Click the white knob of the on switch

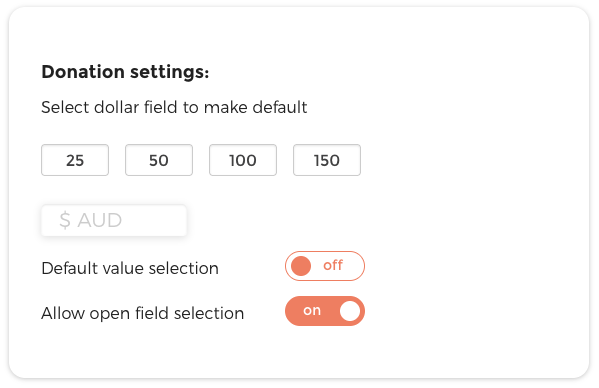350,311
